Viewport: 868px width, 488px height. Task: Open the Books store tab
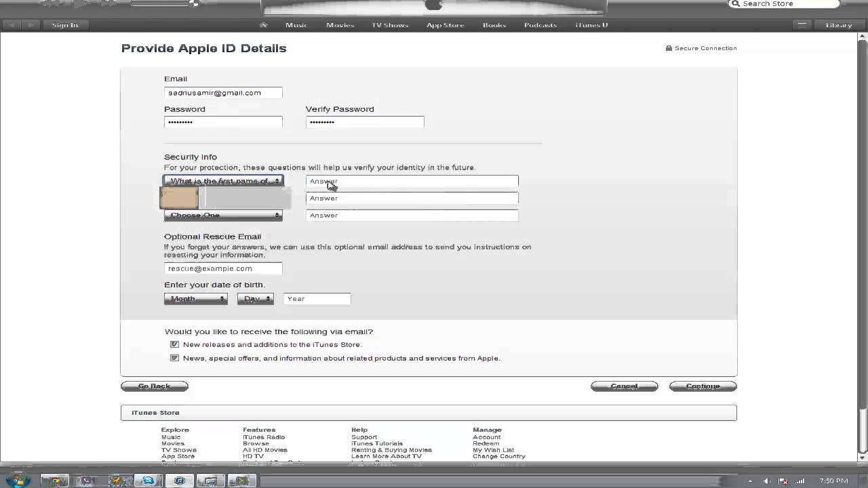coord(494,25)
